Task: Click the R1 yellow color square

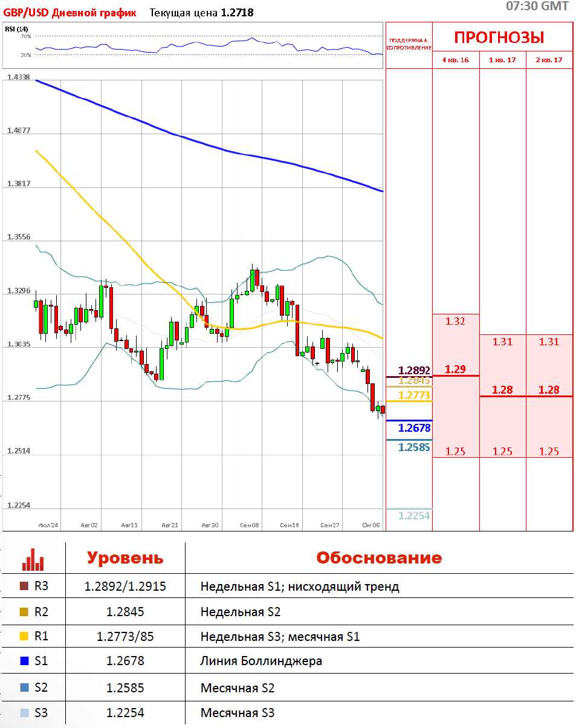Action: point(24,636)
